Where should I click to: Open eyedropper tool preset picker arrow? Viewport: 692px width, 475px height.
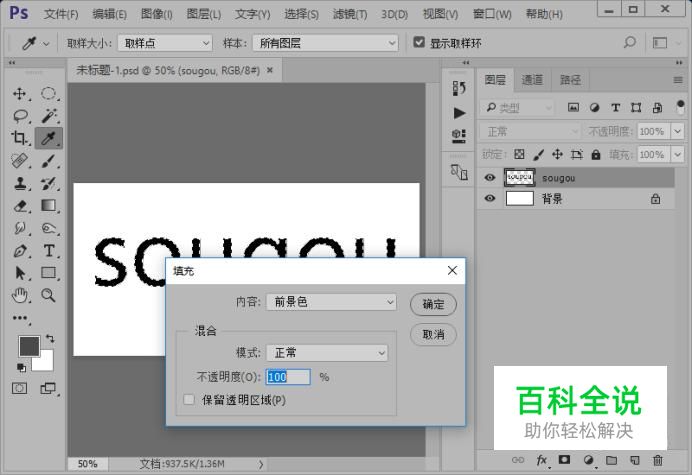(x=46, y=43)
